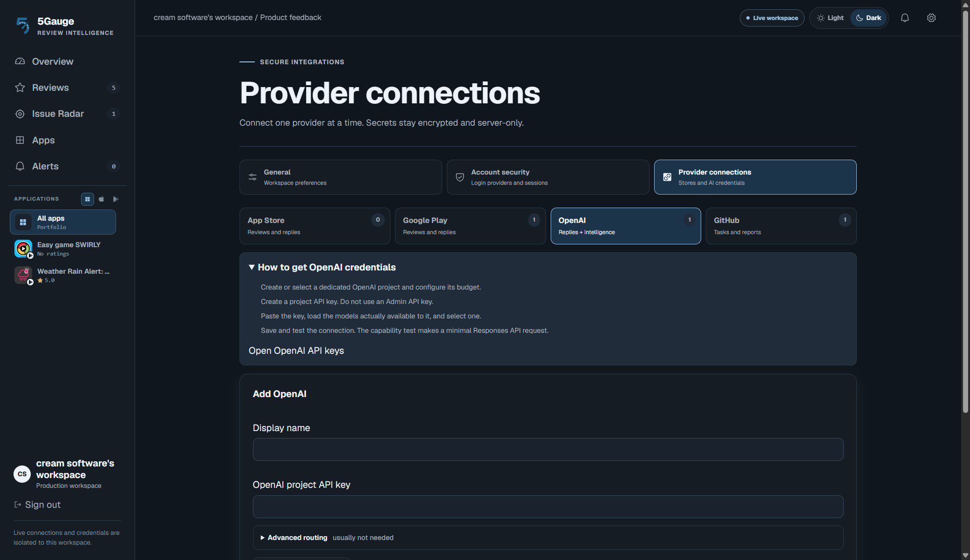970x560 pixels.
Task: Click the Alerts count badge "0"
Action: point(114,166)
